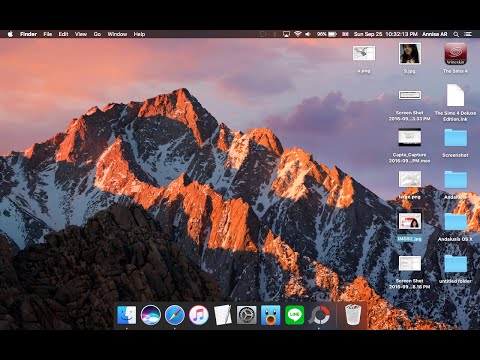Launch iTunes from the Dock

click(199, 315)
